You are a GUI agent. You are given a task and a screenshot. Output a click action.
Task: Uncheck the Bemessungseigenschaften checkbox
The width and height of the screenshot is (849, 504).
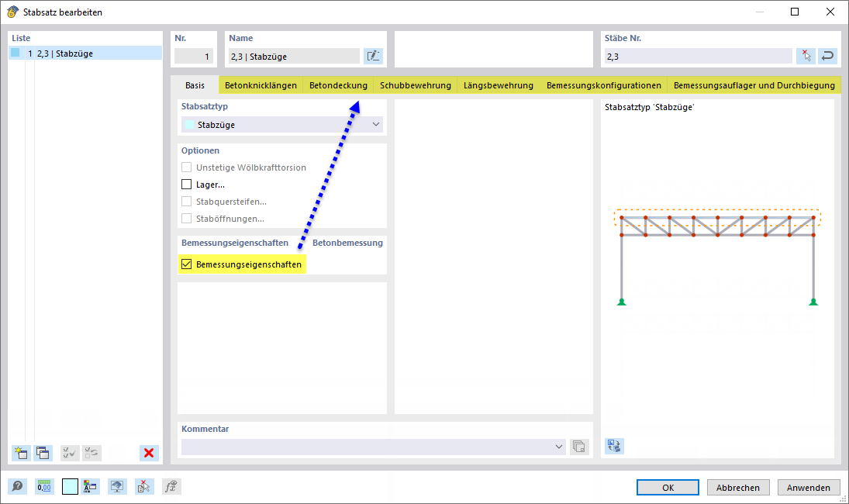pos(186,264)
